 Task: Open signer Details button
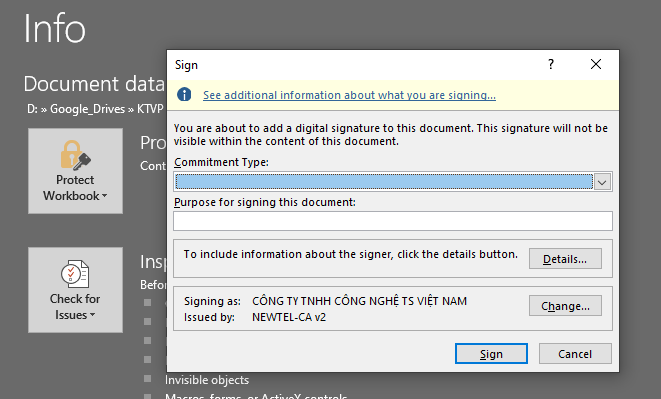pyautogui.click(x=565, y=259)
